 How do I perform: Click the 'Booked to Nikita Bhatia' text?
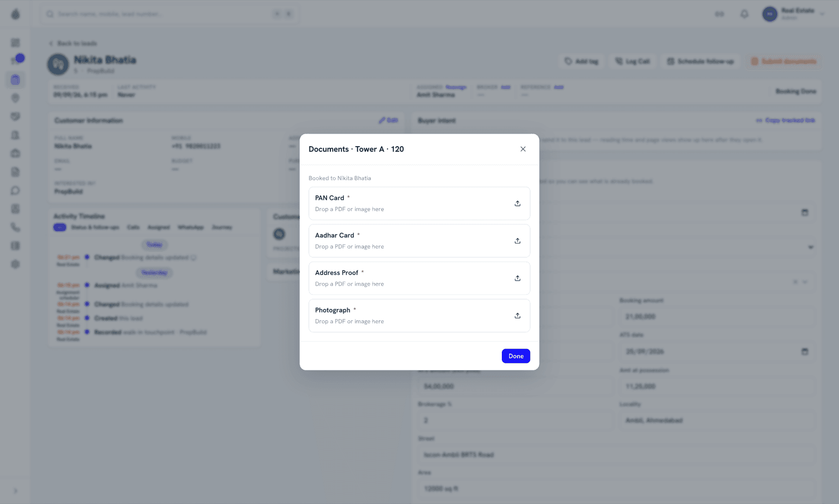[x=340, y=178]
